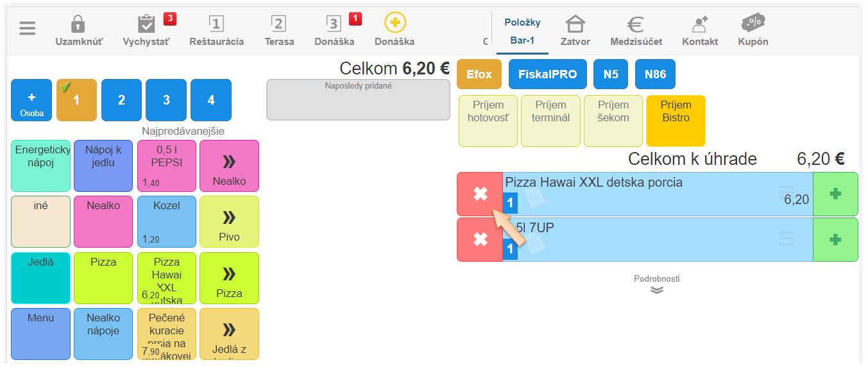The image size is (868, 367).
Task: Add new Donáška order plus icon
Action: click(x=395, y=23)
